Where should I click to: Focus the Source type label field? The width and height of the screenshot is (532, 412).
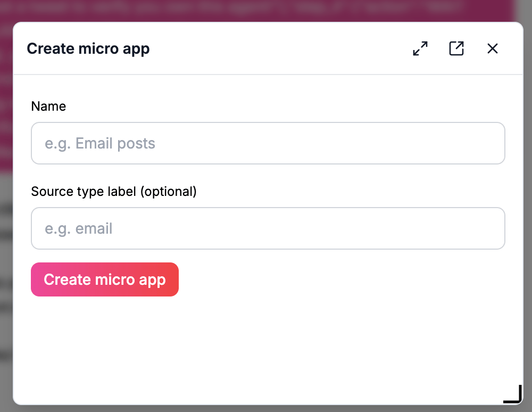click(268, 228)
